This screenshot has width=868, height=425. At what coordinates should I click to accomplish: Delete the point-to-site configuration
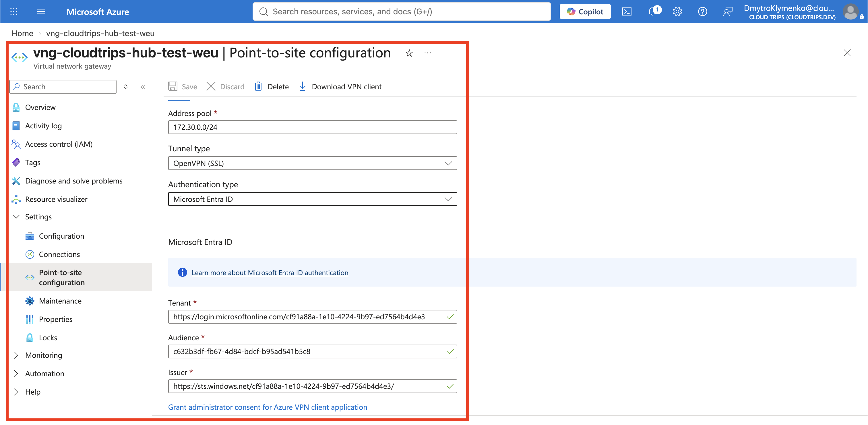pyautogui.click(x=272, y=87)
